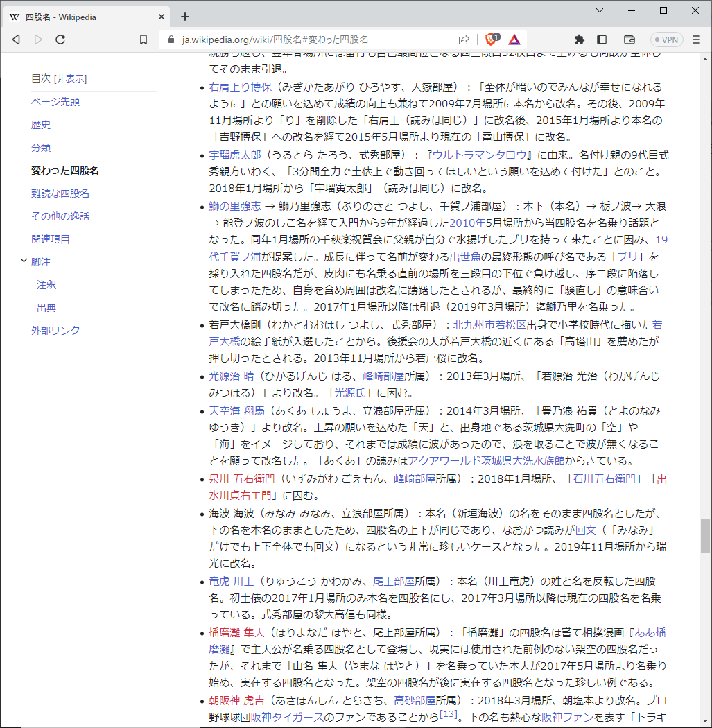
Task: Enable the VPN
Action: point(666,40)
